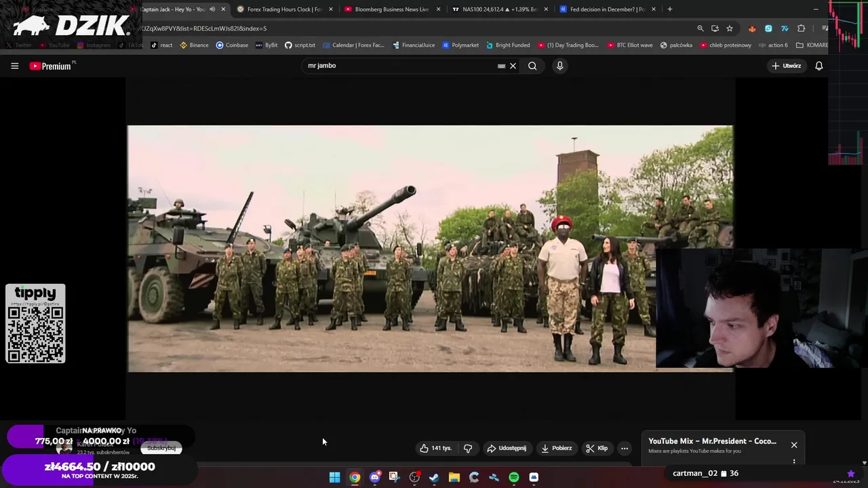
Task: Open Discord from the taskbar
Action: 374,477
